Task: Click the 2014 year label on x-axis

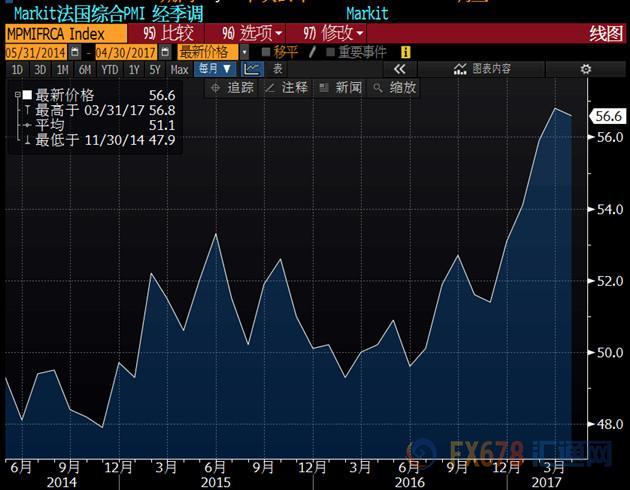Action: [x=62, y=482]
